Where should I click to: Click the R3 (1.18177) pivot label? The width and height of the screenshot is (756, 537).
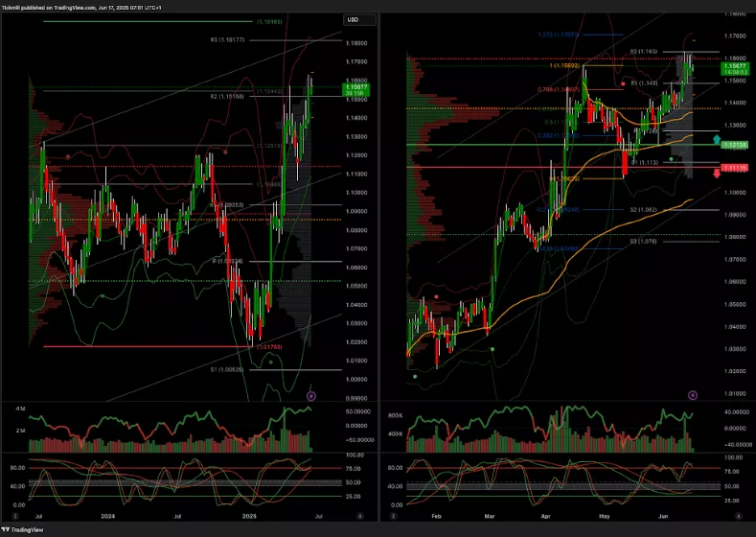click(x=228, y=40)
